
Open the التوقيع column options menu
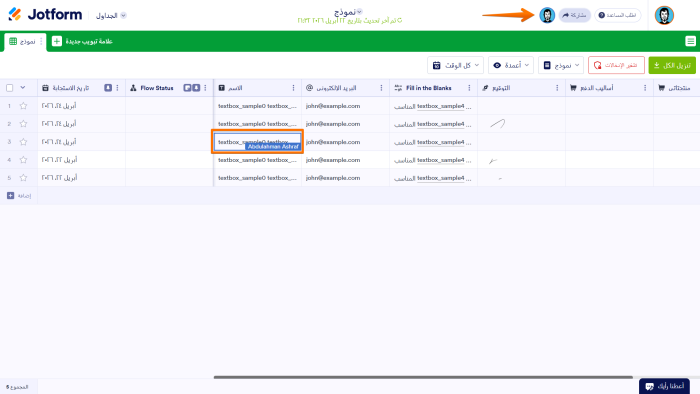(x=557, y=88)
